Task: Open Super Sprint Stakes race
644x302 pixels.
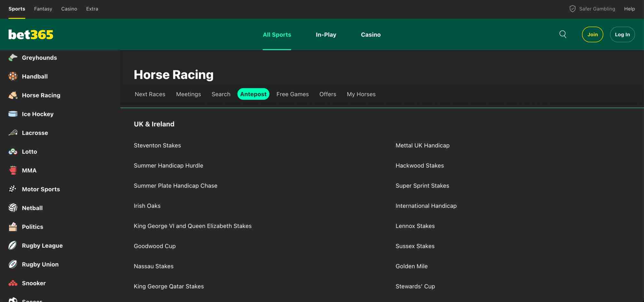Action: coord(422,186)
